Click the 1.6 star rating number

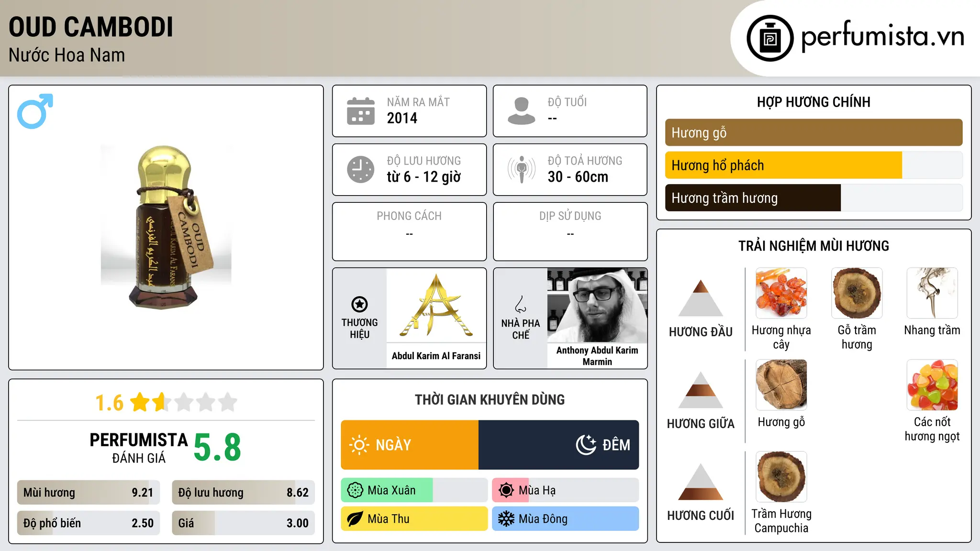[109, 403]
